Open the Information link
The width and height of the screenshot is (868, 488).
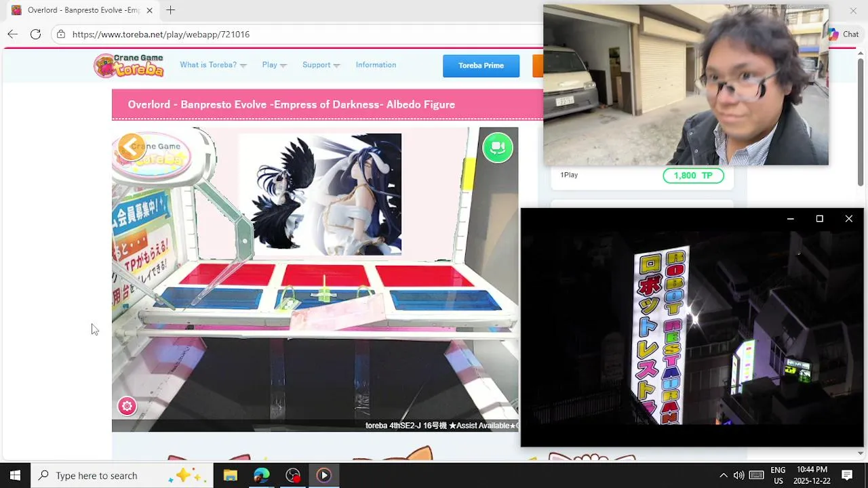(376, 65)
